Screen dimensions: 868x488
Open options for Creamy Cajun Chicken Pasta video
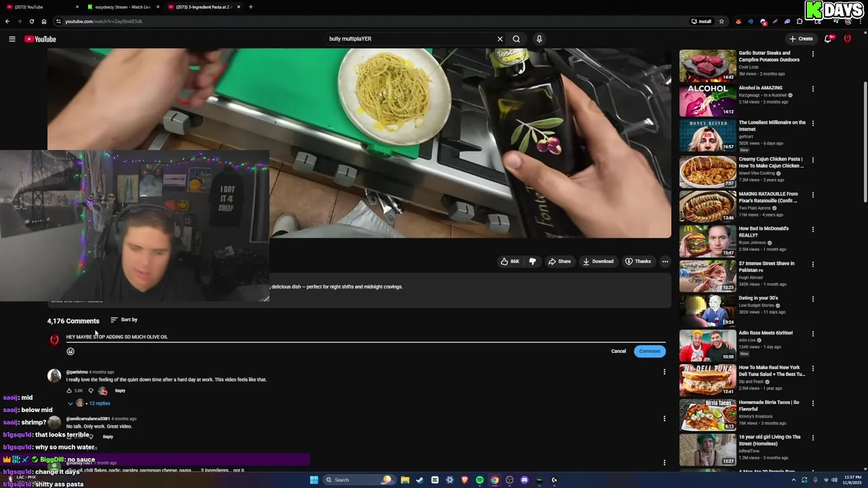click(813, 160)
